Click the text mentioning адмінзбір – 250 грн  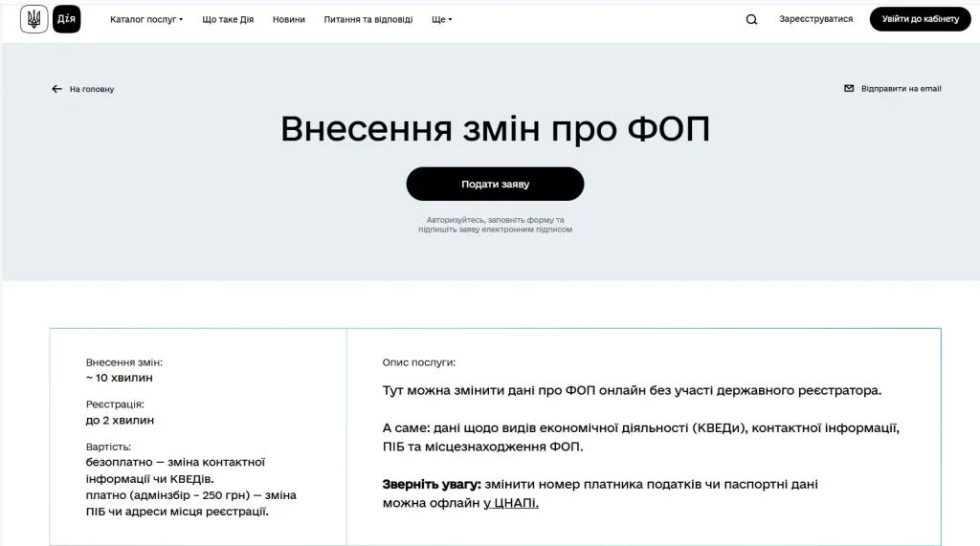pos(191,503)
